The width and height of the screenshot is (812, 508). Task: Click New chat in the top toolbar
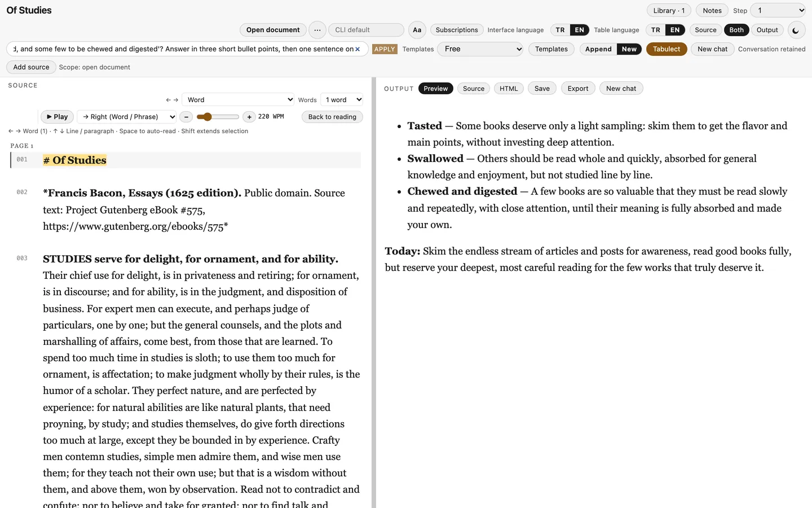pyautogui.click(x=712, y=49)
